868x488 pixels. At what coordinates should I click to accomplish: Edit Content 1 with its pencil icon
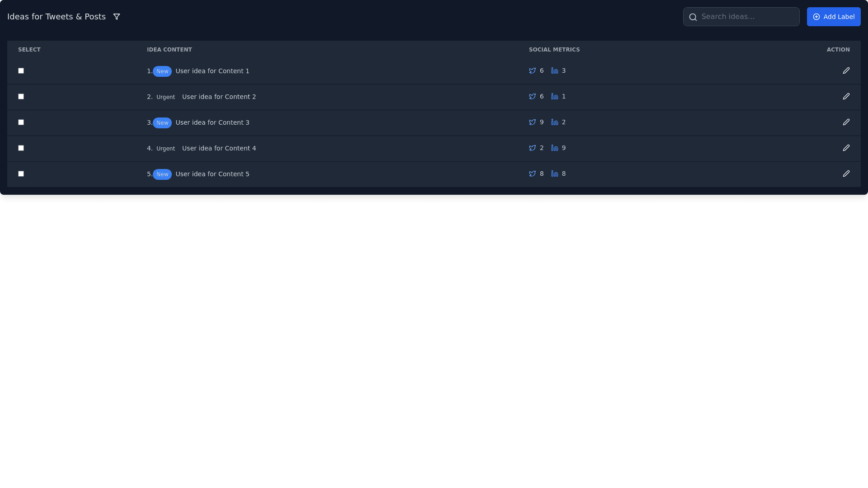point(846,70)
